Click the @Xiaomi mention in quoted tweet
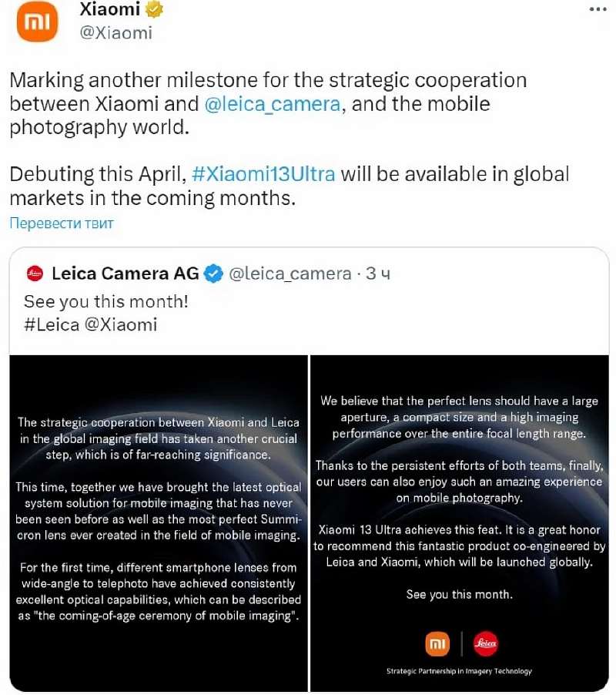The height and width of the screenshot is (695, 616). 121,324
